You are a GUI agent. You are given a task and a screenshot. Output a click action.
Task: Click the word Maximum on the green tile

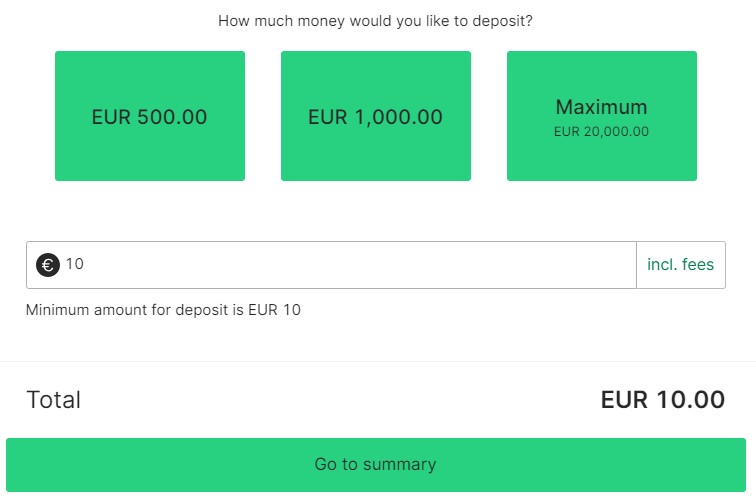click(x=602, y=107)
